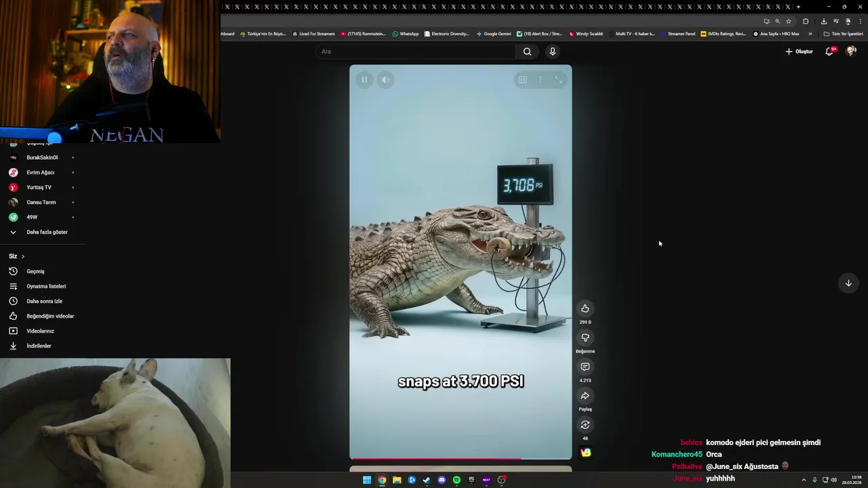Go to next Short with down arrow

848,283
